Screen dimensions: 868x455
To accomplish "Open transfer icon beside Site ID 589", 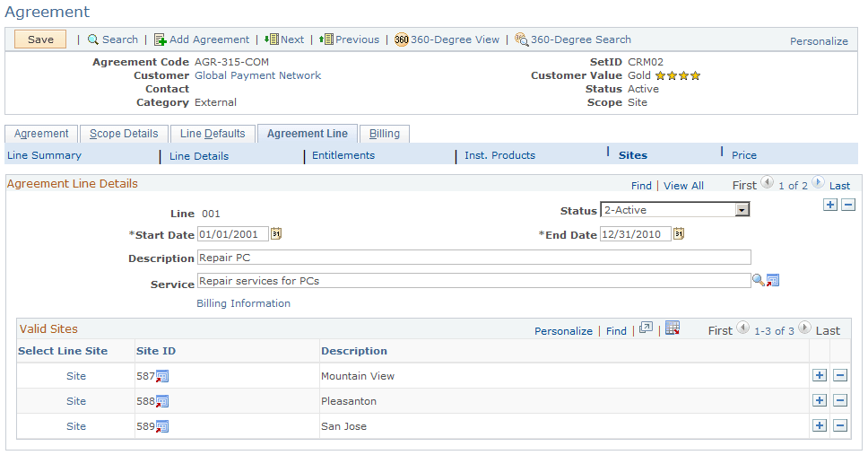I will [x=161, y=427].
